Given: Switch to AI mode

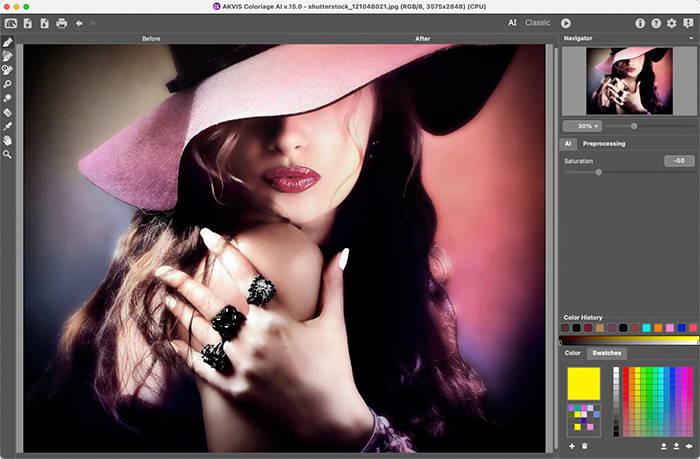Looking at the screenshot, I should click(512, 23).
